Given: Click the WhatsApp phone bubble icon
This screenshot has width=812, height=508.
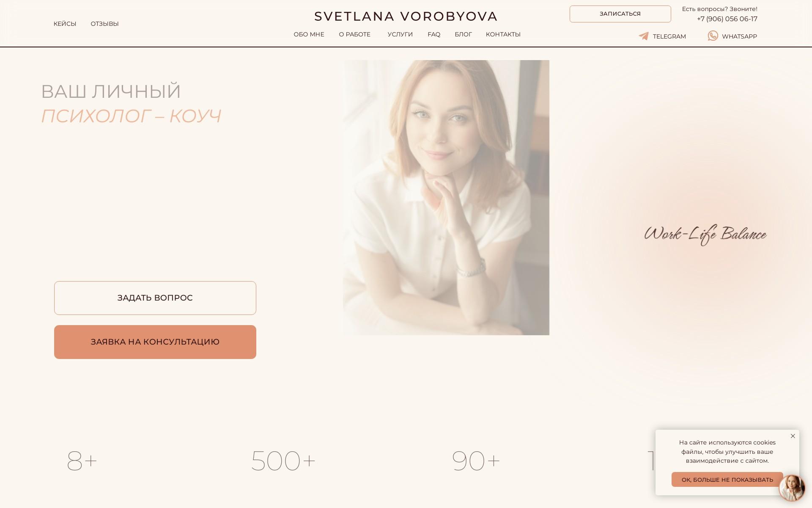Looking at the screenshot, I should pos(713,36).
